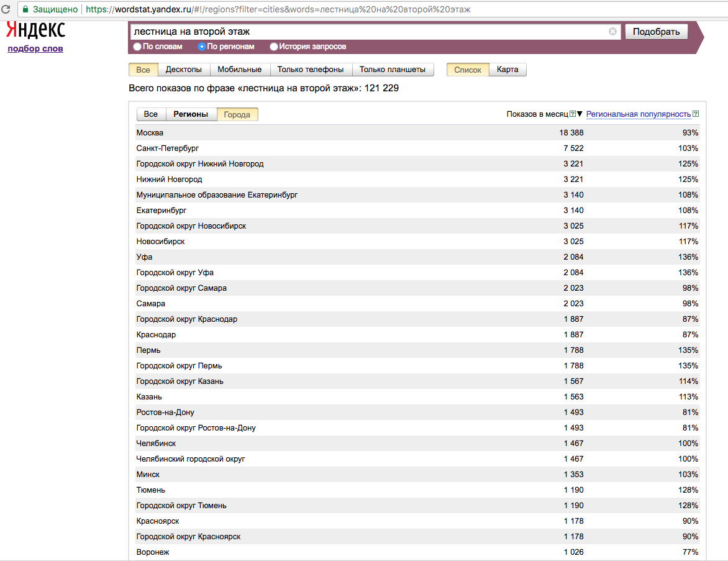Viewport: 728px width, 561px height.
Task: Click the browser reload icon
Action: (x=6, y=9)
